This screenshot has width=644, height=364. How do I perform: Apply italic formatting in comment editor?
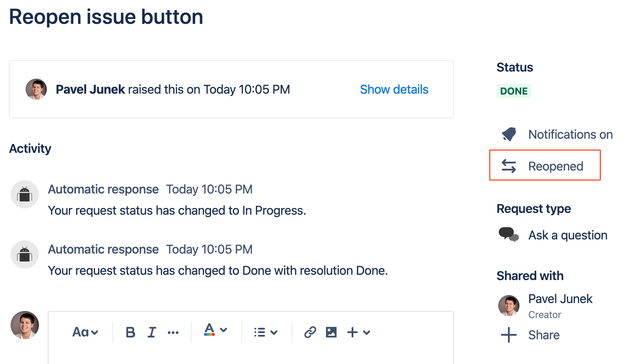point(152,332)
